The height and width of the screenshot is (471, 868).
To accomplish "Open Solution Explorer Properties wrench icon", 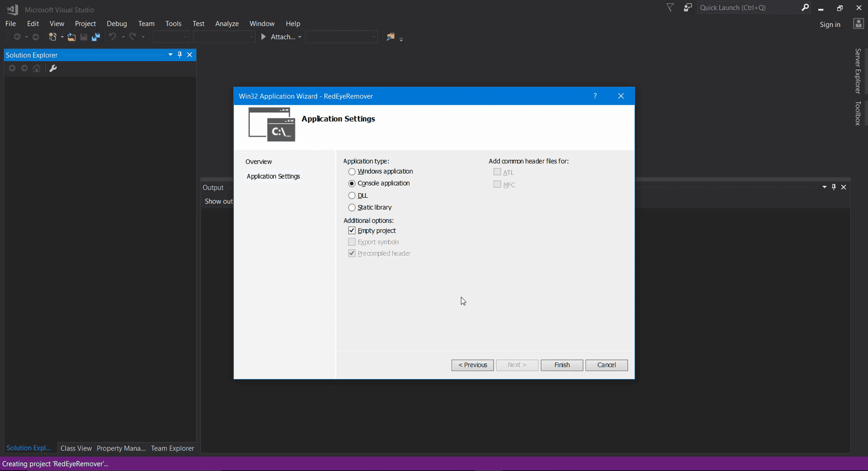I will [x=53, y=68].
